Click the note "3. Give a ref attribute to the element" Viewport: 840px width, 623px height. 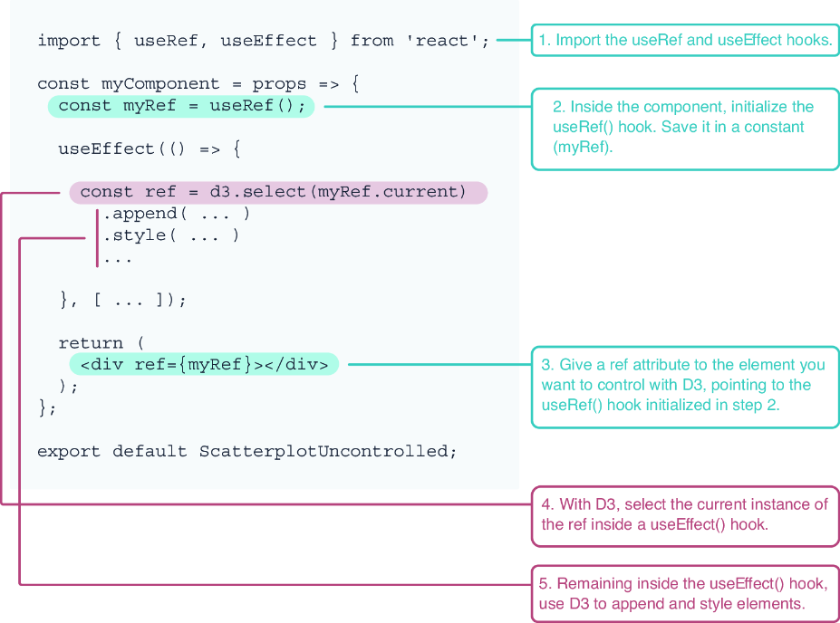click(685, 387)
